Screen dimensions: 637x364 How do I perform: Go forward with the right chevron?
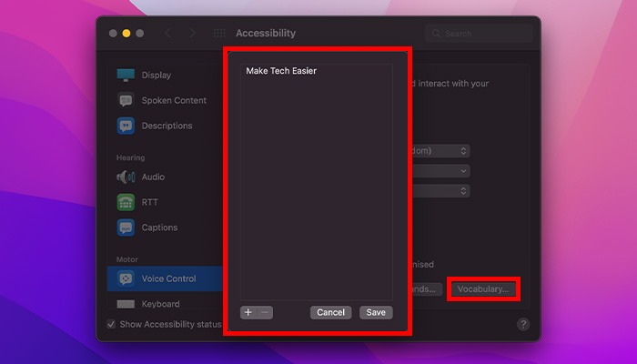tap(193, 34)
